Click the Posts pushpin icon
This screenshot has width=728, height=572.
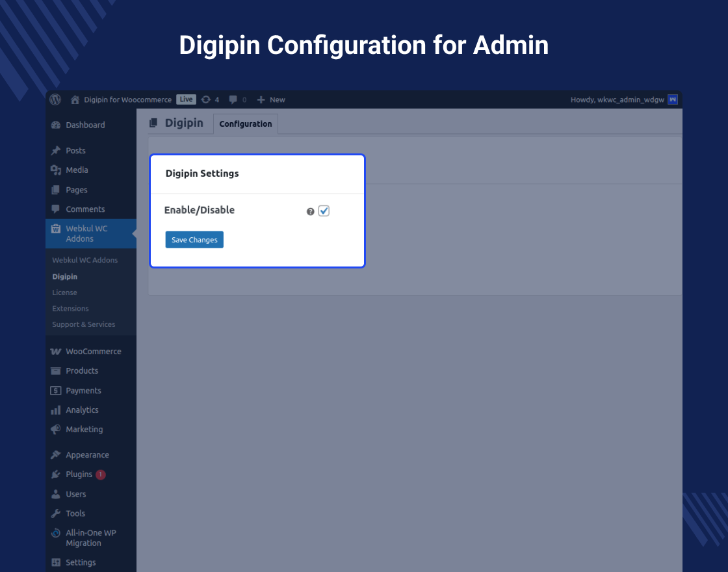tap(56, 150)
